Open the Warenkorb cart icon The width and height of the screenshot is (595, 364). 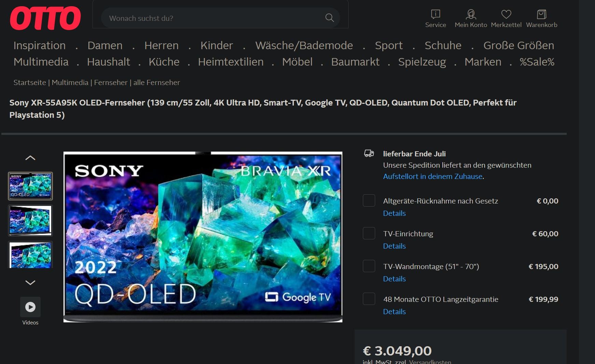pos(541,14)
